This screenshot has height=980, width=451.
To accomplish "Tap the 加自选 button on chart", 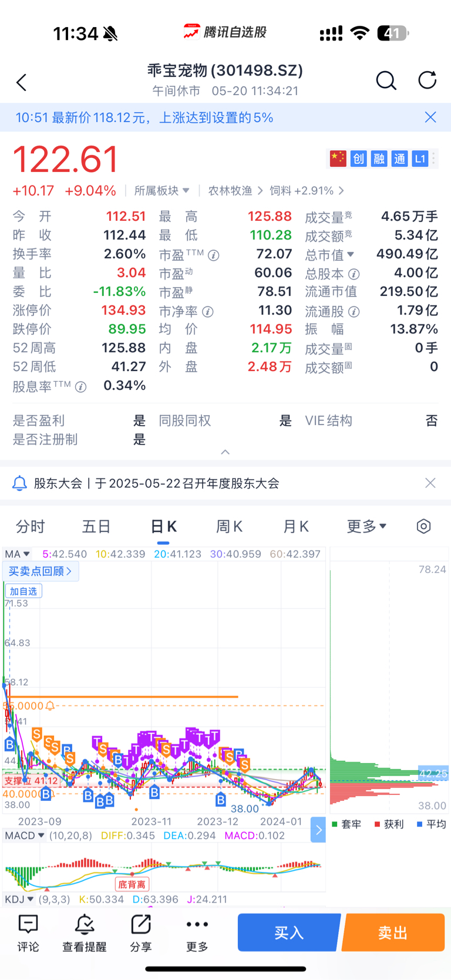I will tap(23, 591).
